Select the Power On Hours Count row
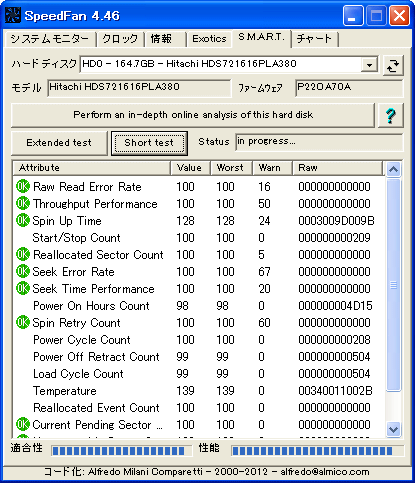Image resolution: width=415 pixels, height=483 pixels. pyautogui.click(x=199, y=306)
